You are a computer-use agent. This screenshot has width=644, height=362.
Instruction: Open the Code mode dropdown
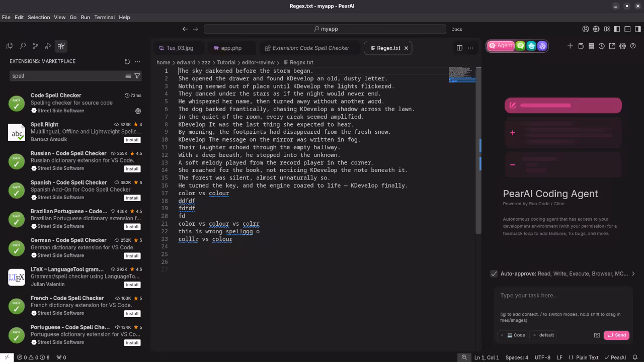[513, 335]
